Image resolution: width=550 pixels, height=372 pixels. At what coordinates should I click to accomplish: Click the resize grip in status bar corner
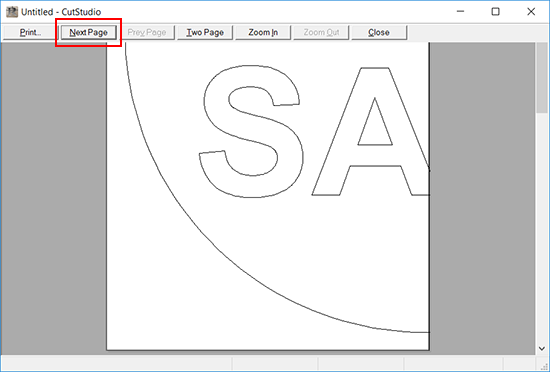pyautogui.click(x=544, y=365)
